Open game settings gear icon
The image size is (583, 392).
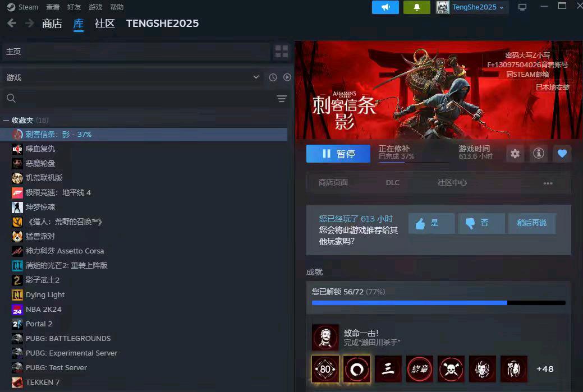pos(515,154)
